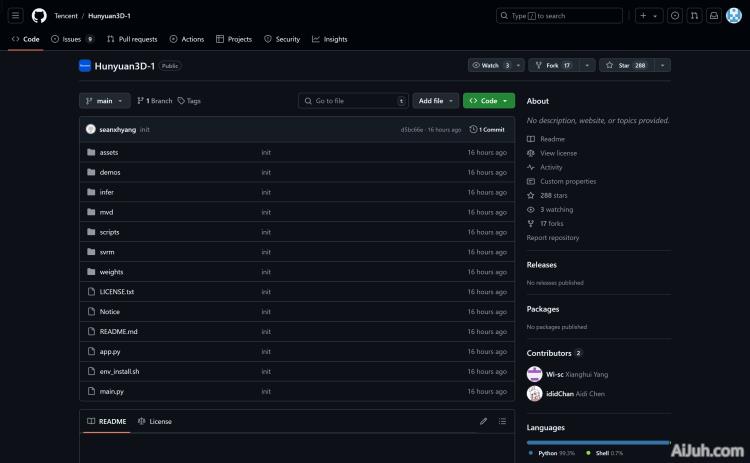Open the star lists dropdown arrow
This screenshot has height=463, width=750.
point(662,65)
